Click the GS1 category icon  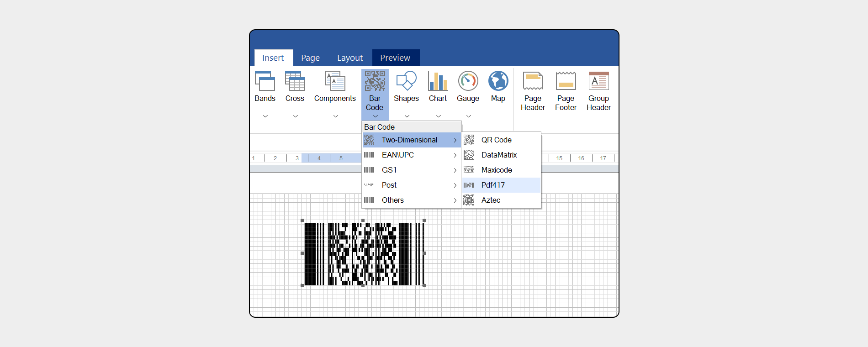pyautogui.click(x=369, y=170)
